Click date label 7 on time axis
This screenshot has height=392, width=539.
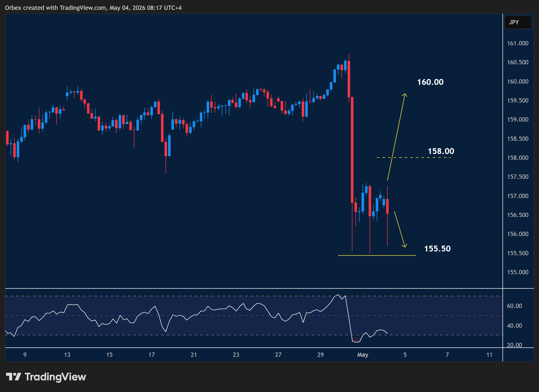(447, 355)
